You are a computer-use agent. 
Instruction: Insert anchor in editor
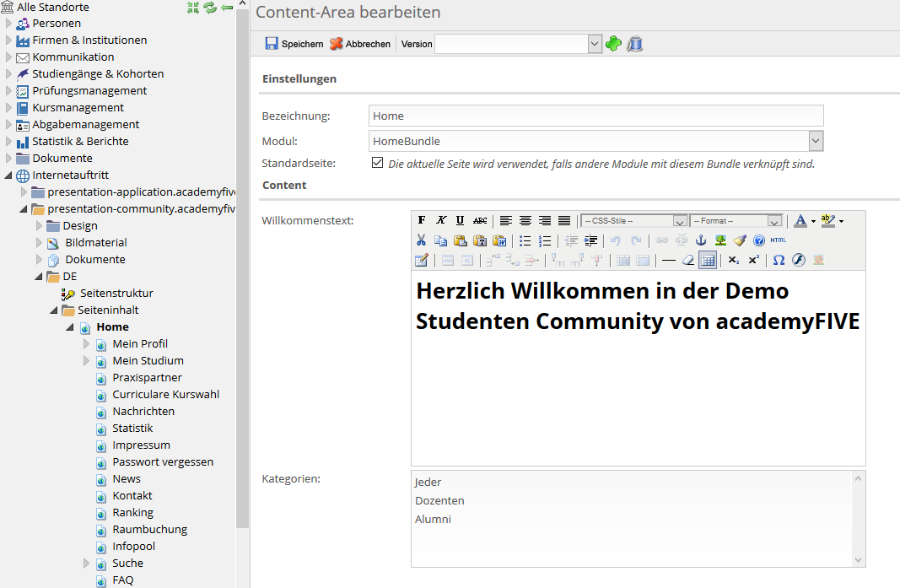pyautogui.click(x=701, y=240)
